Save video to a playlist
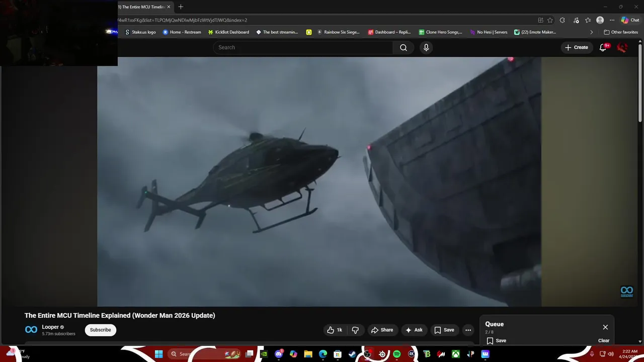The height and width of the screenshot is (362, 644). pyautogui.click(x=444, y=330)
